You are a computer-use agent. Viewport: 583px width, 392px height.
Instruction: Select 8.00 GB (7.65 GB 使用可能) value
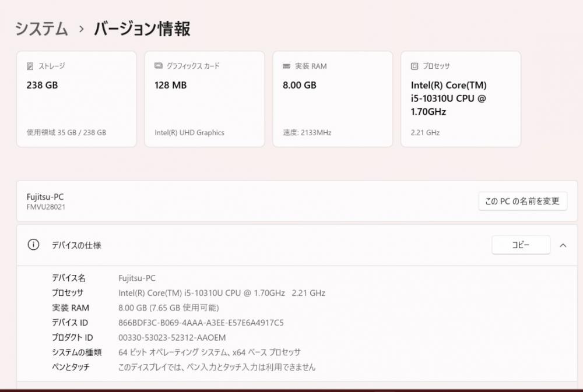click(168, 308)
